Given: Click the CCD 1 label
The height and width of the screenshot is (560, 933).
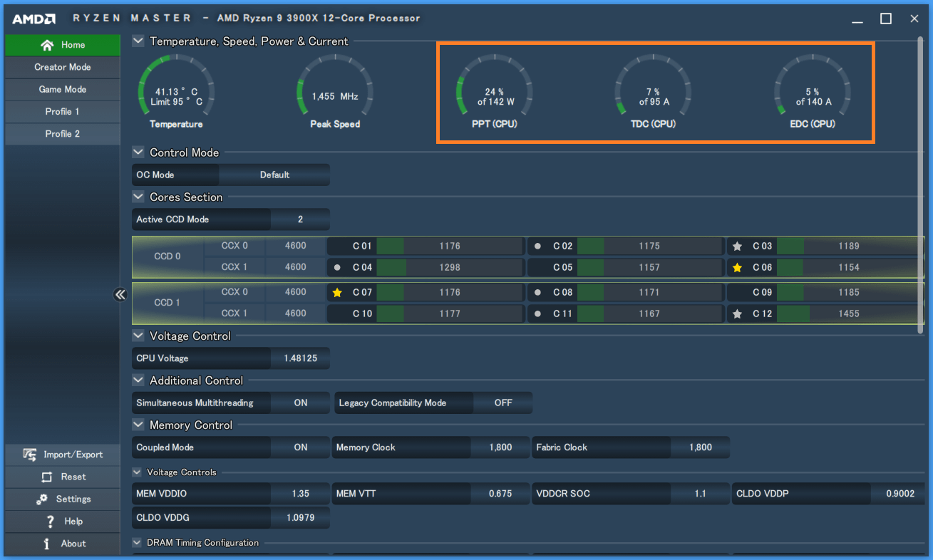Looking at the screenshot, I should tap(167, 303).
